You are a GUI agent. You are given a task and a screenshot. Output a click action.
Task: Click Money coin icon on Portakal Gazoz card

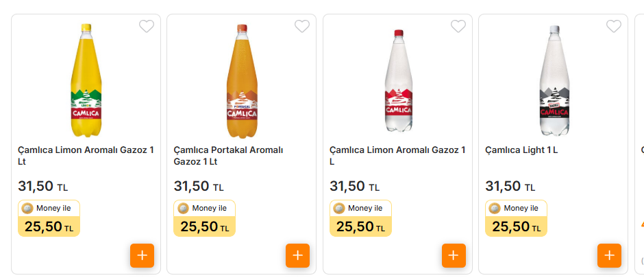183,209
